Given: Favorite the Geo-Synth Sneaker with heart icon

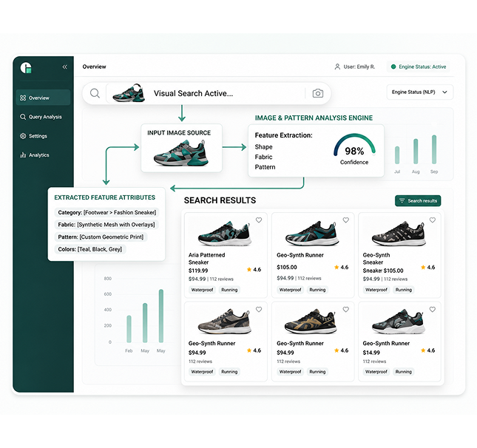Looking at the screenshot, I should pyautogui.click(x=433, y=220).
